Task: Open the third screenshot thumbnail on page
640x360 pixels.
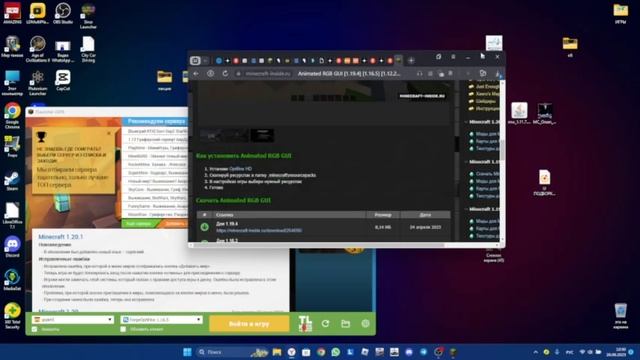Action: 262,136
